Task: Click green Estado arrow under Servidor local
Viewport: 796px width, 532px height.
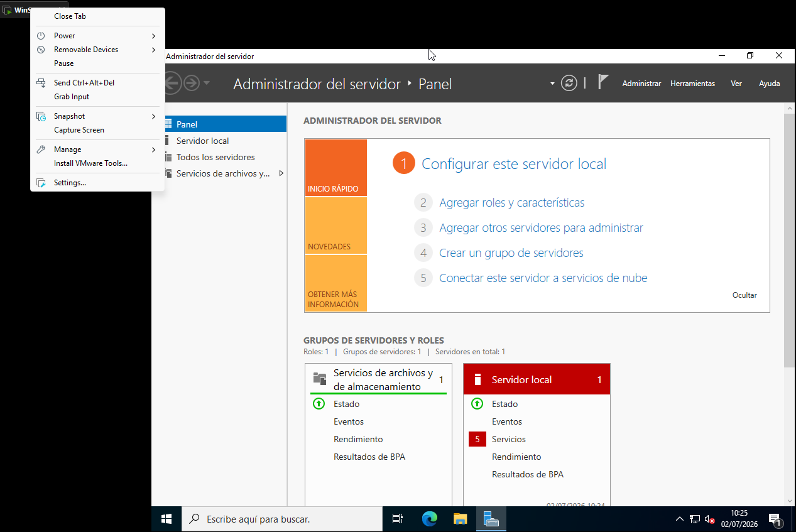Action: (x=477, y=404)
